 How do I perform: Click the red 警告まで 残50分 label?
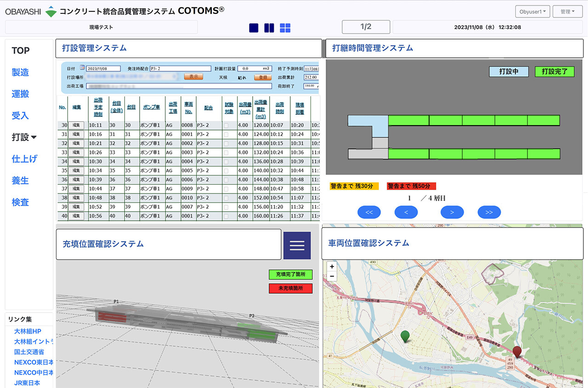pyautogui.click(x=411, y=186)
